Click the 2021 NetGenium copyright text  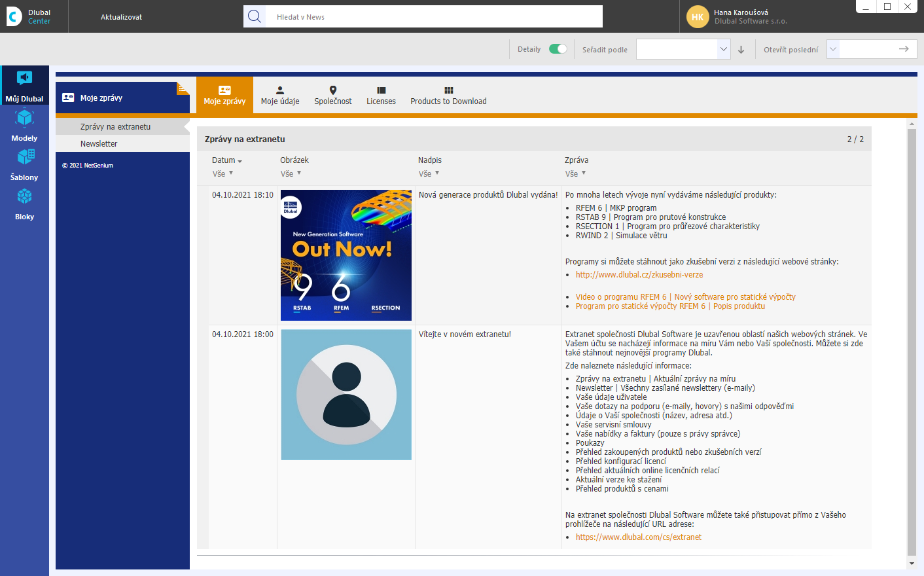tap(88, 166)
